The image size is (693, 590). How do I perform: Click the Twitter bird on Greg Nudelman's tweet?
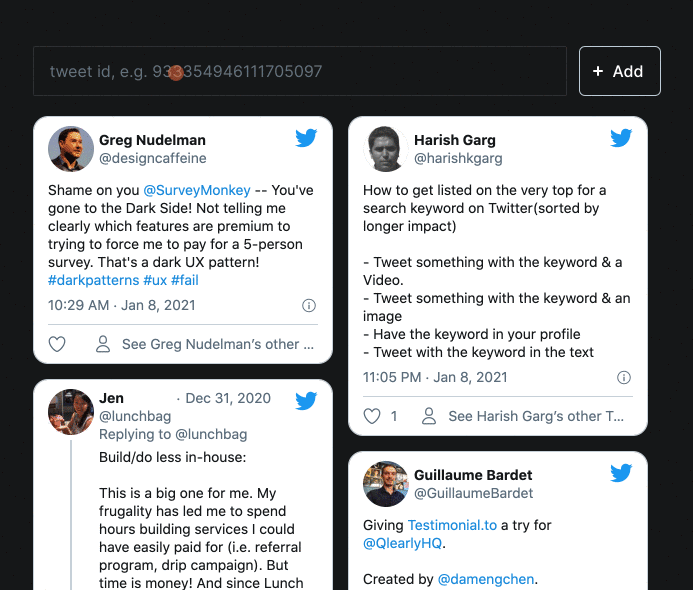click(x=306, y=138)
